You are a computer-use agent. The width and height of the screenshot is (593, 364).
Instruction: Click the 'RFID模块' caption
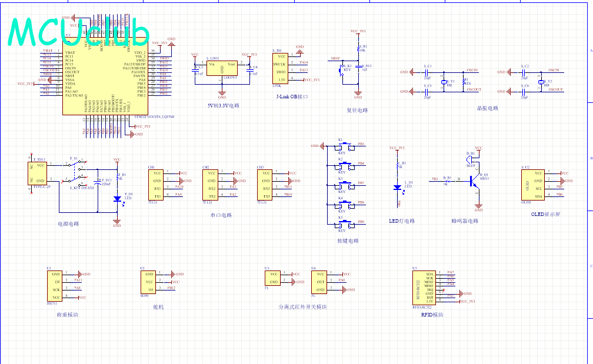432,315
